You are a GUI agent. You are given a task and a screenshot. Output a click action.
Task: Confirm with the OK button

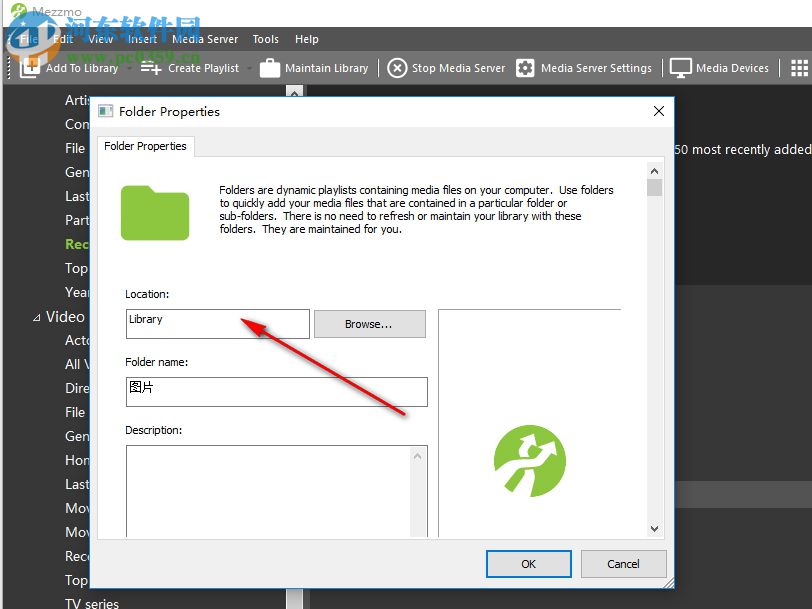pos(529,563)
